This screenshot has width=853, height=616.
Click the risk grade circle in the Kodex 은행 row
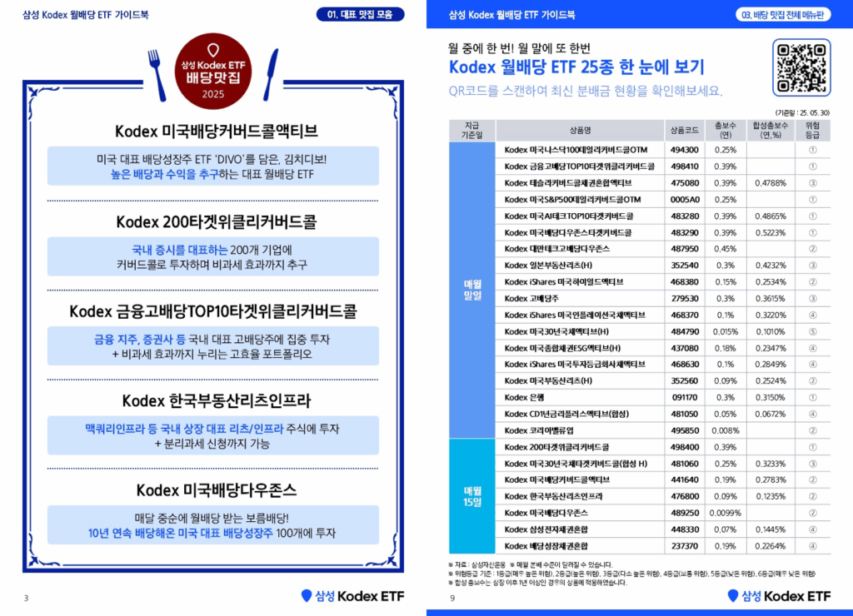812,397
